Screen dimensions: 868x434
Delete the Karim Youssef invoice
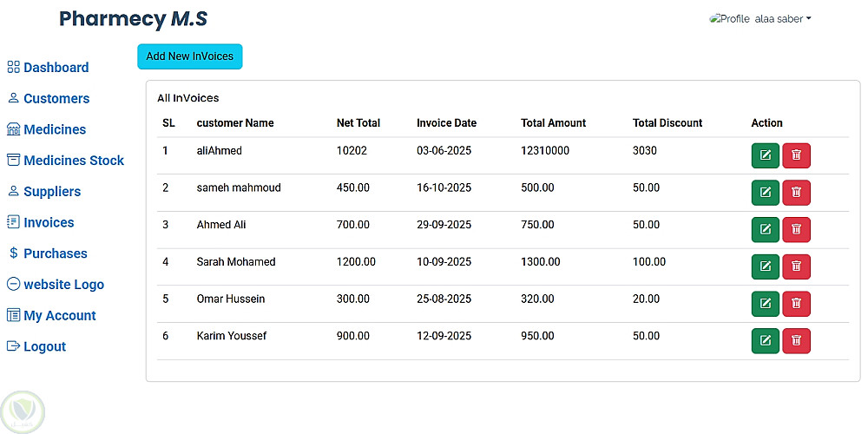click(x=796, y=341)
